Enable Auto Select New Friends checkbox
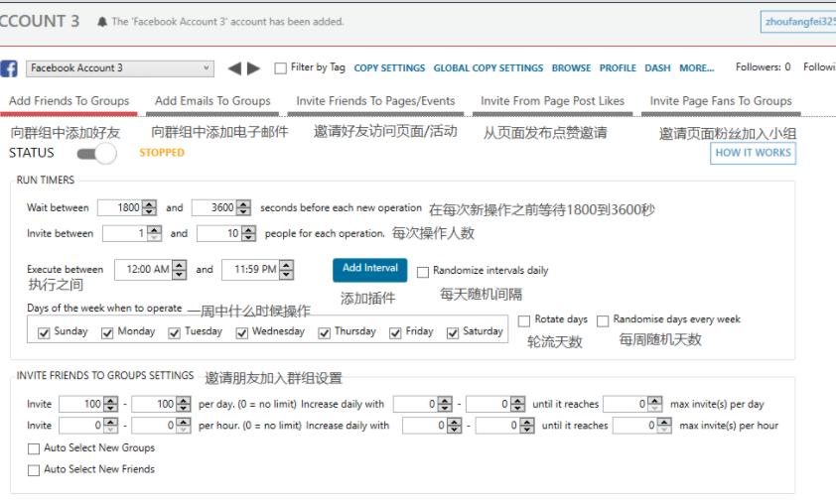 [34, 470]
